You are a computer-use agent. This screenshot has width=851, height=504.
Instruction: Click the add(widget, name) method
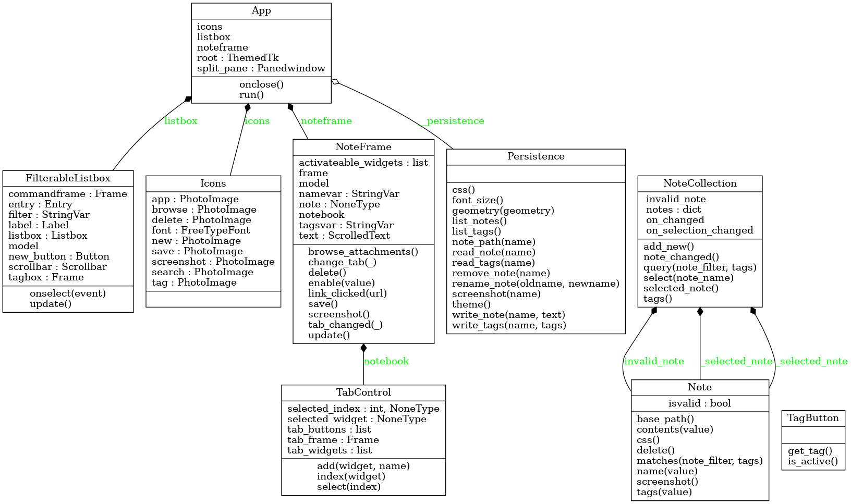click(363, 466)
